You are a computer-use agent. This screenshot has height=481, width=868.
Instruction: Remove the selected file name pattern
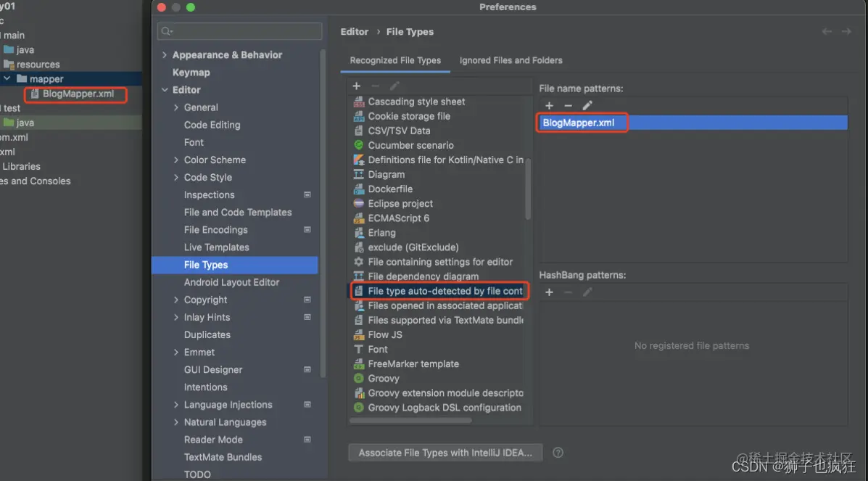[568, 105]
